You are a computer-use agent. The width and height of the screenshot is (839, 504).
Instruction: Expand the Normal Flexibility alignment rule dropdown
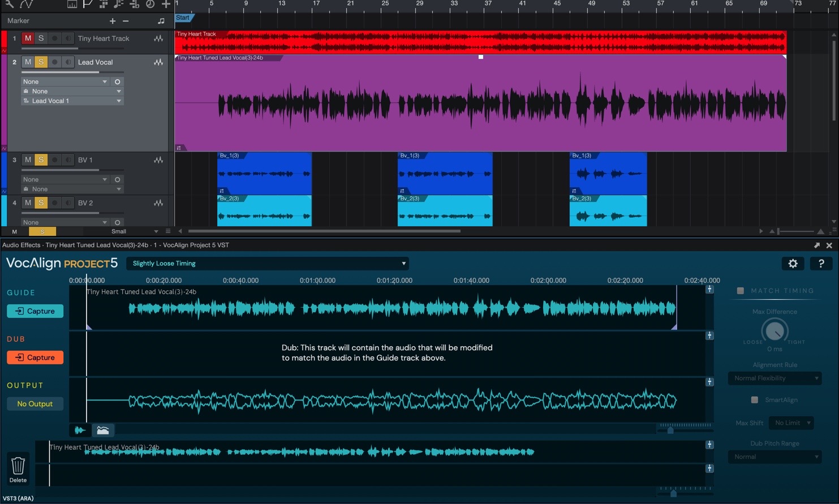tap(775, 378)
